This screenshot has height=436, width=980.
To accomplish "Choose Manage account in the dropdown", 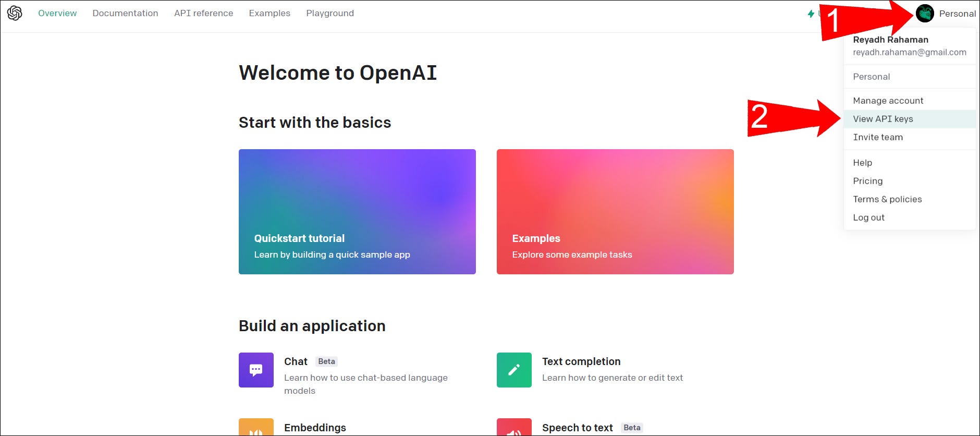I will tap(888, 101).
